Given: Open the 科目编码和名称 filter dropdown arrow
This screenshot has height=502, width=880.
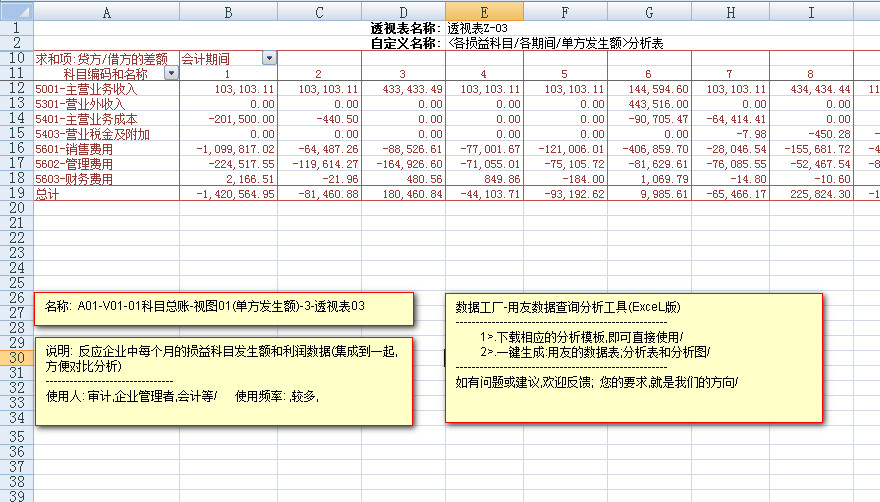Looking at the screenshot, I should (171, 74).
